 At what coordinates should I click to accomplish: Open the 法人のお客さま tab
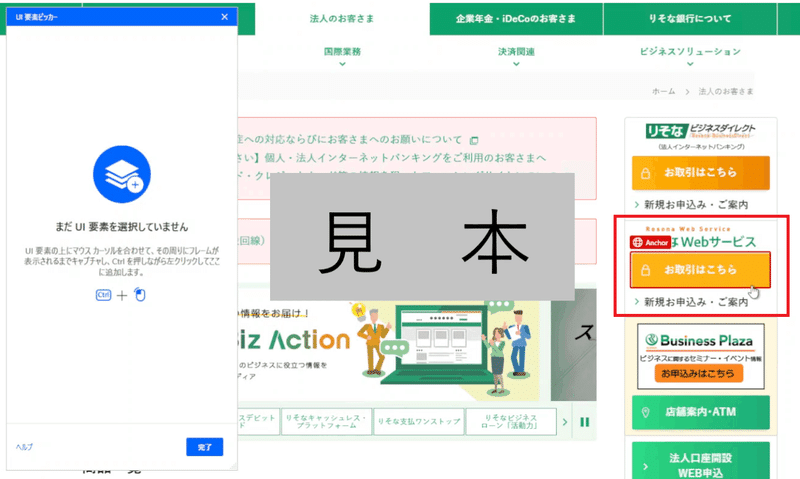[x=342, y=19]
